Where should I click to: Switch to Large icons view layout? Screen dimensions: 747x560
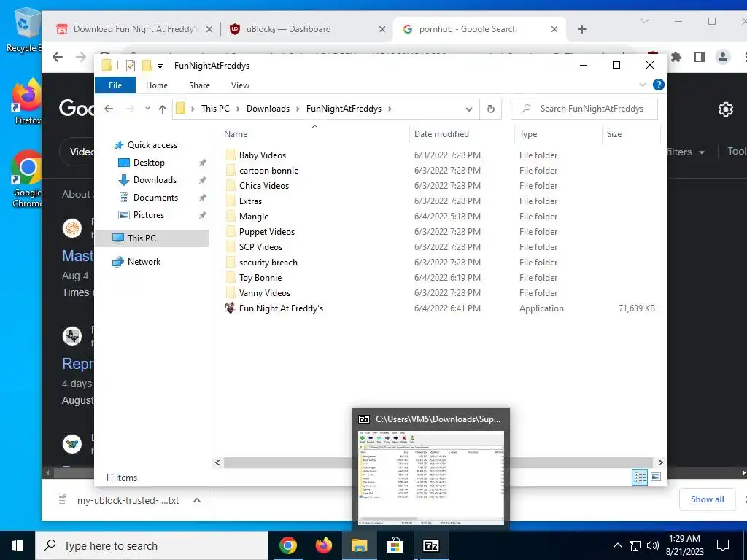click(x=656, y=477)
